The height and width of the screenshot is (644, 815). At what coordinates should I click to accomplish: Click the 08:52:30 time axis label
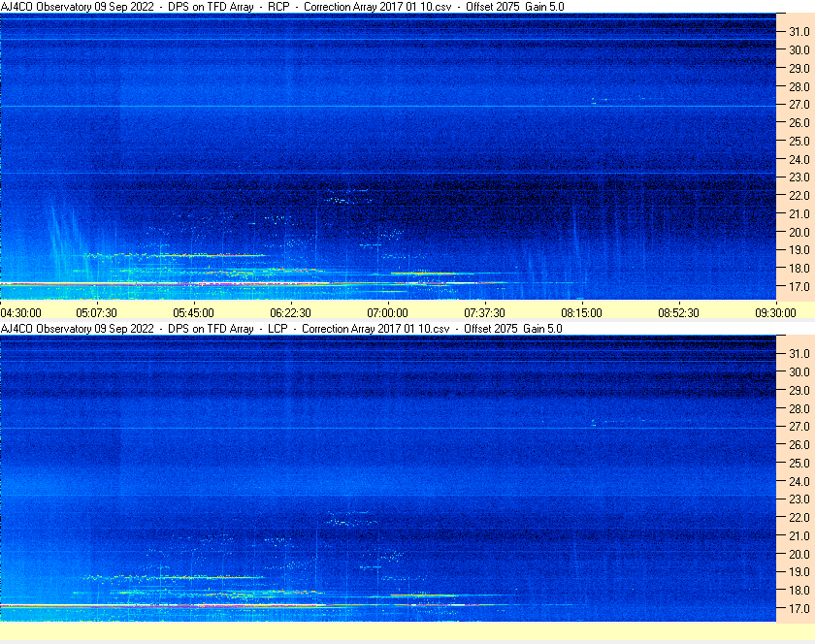pos(679,313)
